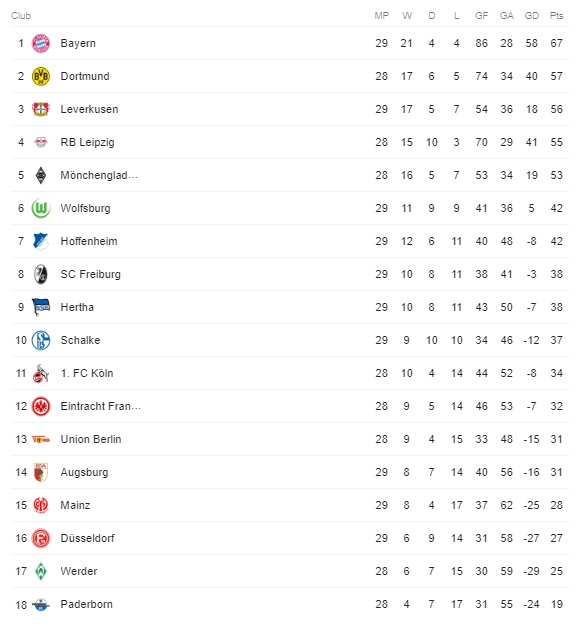Click the 1. FC Köln team name

(87, 373)
